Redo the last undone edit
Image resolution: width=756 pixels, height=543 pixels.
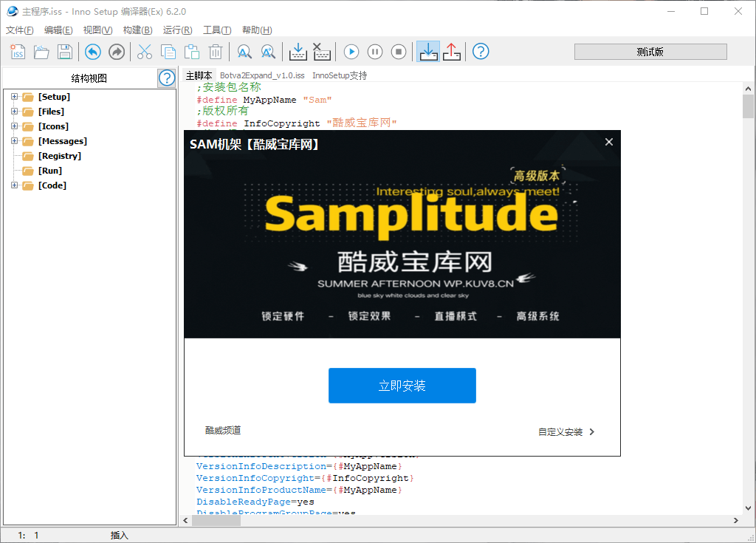117,52
